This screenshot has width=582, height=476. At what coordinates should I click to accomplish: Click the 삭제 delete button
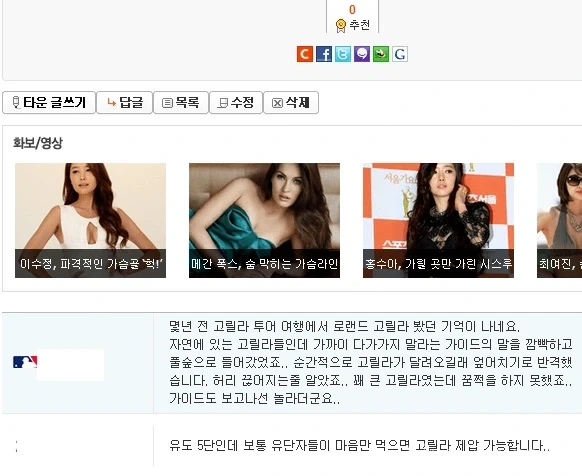[x=291, y=102]
